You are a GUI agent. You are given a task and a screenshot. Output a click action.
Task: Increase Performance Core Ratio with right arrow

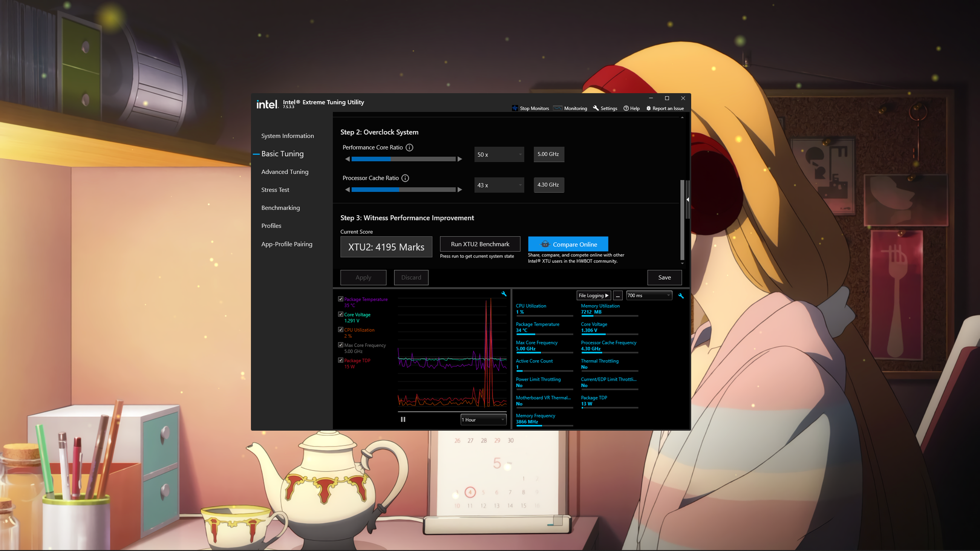(x=460, y=159)
